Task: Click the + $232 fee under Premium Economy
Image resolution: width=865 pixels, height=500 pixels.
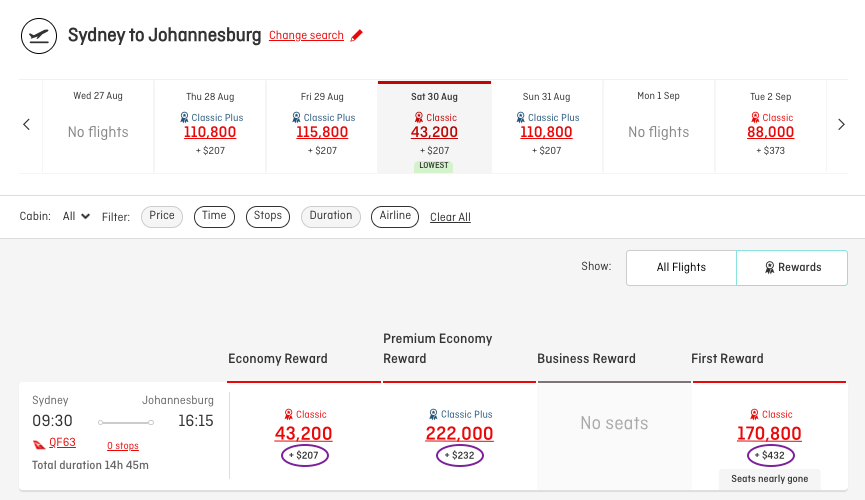Action: (x=460, y=456)
